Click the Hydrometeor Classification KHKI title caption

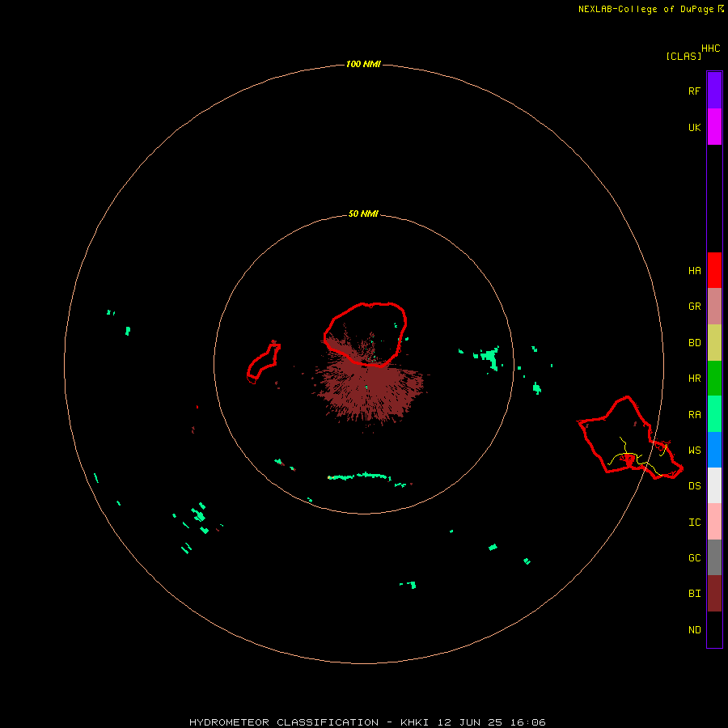[367, 722]
